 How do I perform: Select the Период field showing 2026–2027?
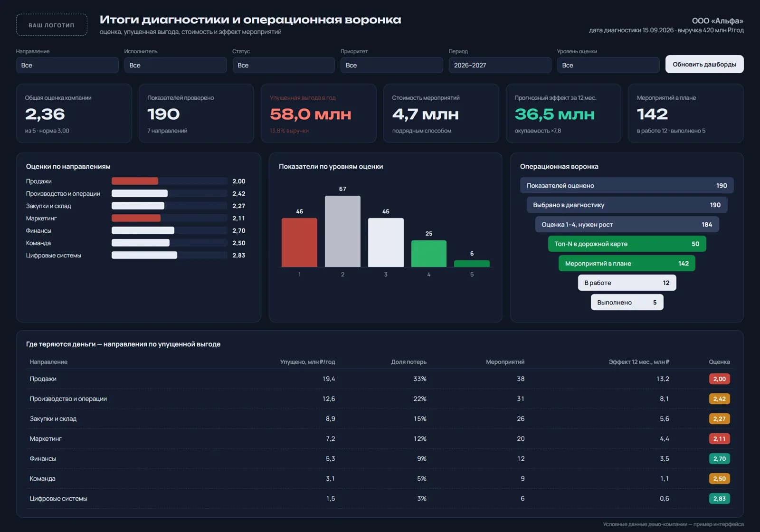click(500, 65)
